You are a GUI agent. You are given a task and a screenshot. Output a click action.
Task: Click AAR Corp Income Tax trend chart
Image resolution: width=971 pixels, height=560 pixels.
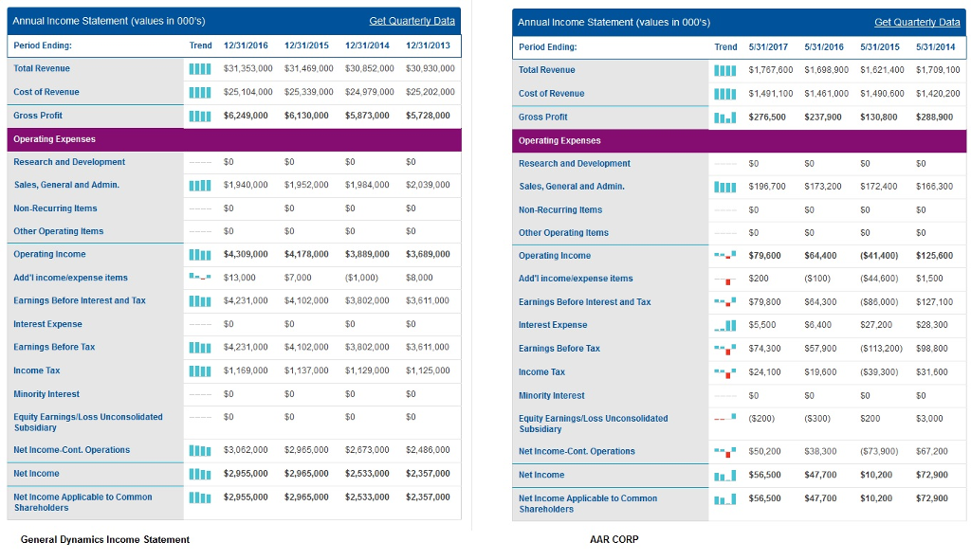[725, 372]
